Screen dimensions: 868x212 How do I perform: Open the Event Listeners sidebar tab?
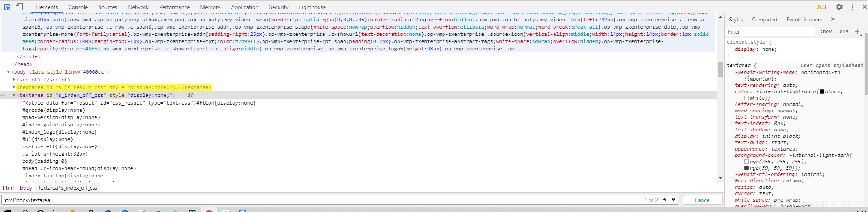pos(804,20)
